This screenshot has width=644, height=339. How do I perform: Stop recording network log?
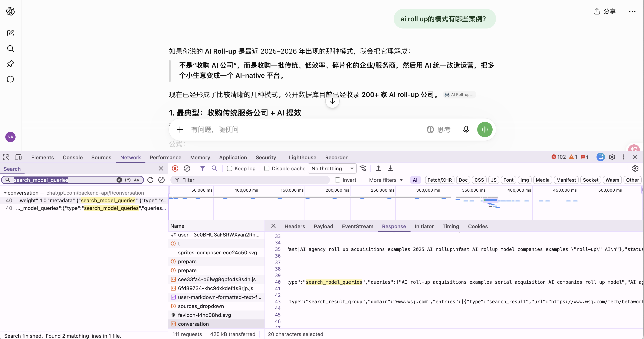click(175, 168)
